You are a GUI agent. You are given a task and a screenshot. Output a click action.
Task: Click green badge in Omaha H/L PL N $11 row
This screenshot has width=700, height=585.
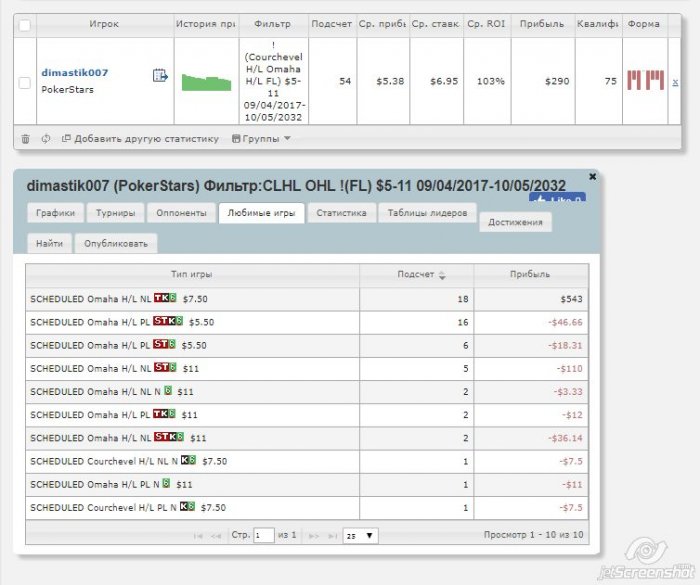click(x=167, y=484)
